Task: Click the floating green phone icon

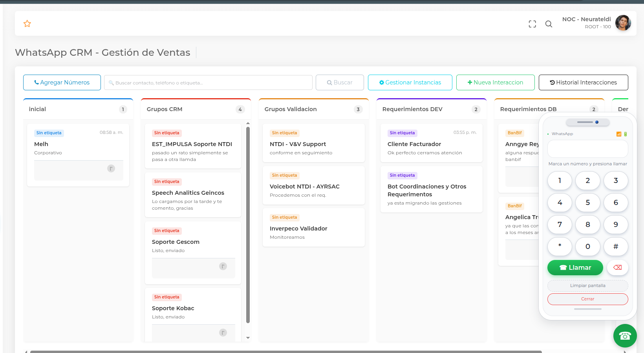Action: 625,336
